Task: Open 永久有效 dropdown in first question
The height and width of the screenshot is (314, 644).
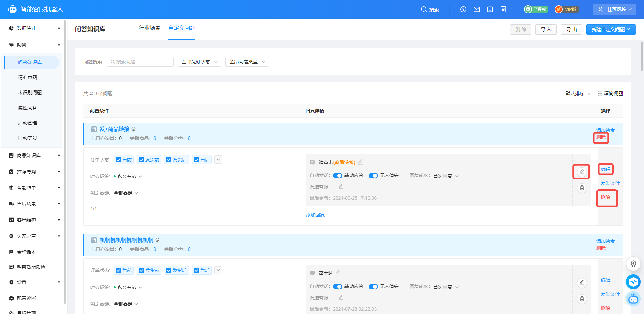Action: pos(130,176)
